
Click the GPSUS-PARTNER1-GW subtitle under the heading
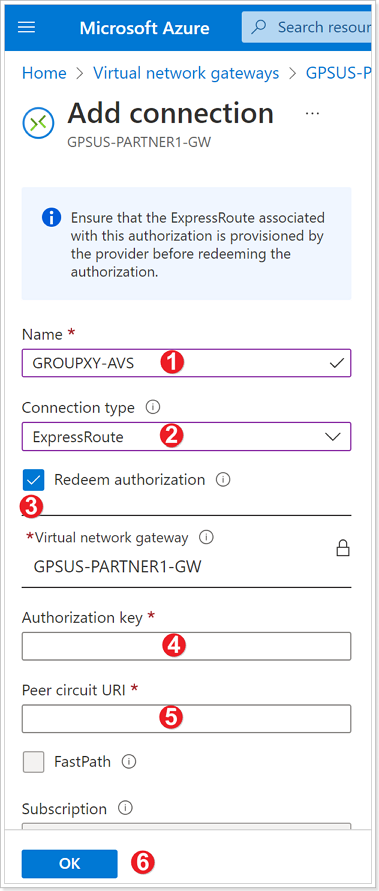pos(139,142)
